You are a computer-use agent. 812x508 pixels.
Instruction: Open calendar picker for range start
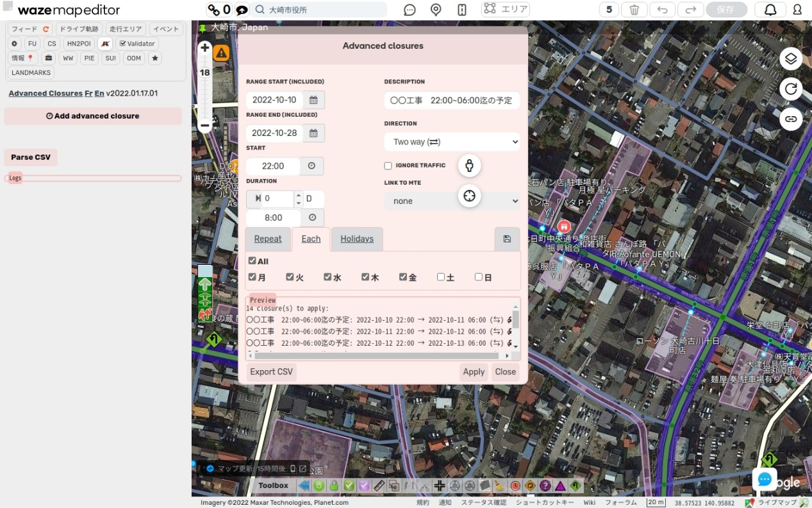(313, 100)
